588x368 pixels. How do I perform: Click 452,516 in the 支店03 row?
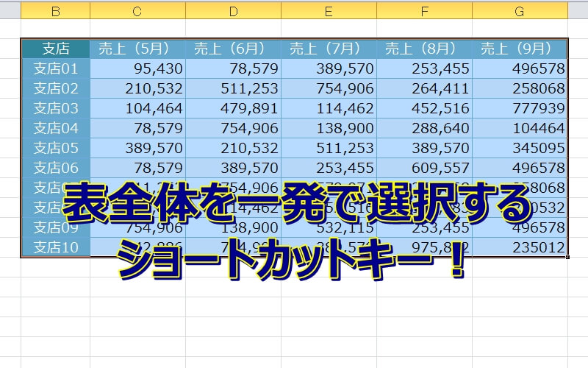(425, 108)
